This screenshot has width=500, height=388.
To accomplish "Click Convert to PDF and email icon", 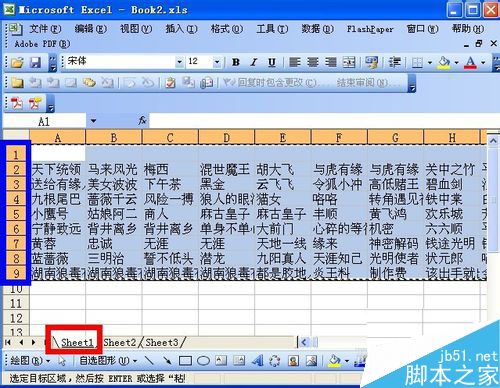I will pyautogui.click(x=35, y=104).
